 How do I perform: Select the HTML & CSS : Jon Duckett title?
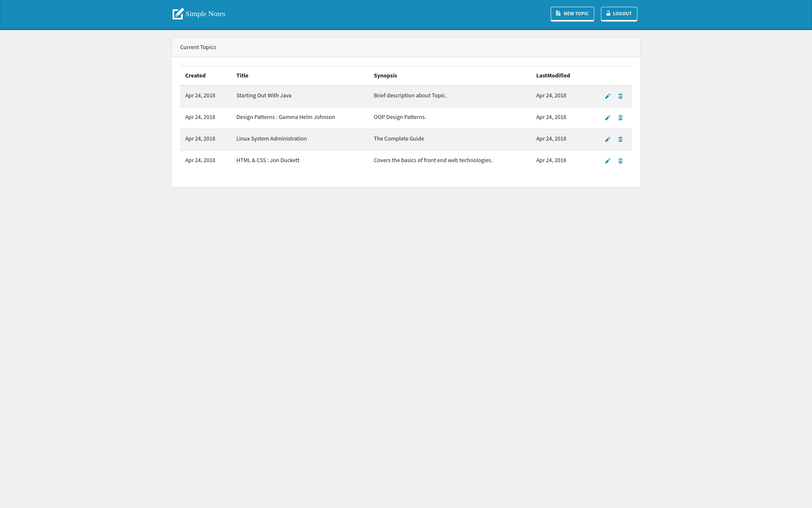click(267, 160)
